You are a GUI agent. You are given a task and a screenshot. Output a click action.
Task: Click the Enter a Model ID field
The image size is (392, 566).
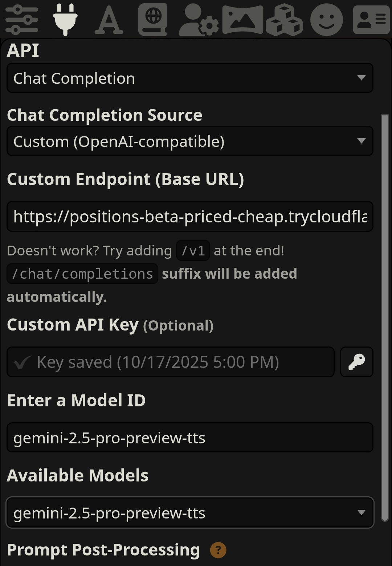click(190, 438)
